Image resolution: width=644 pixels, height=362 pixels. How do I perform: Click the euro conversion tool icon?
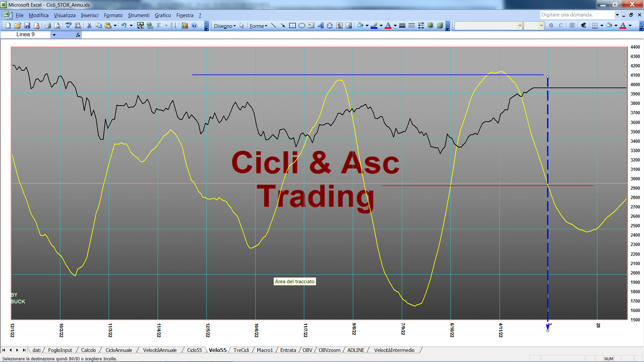(141, 25)
